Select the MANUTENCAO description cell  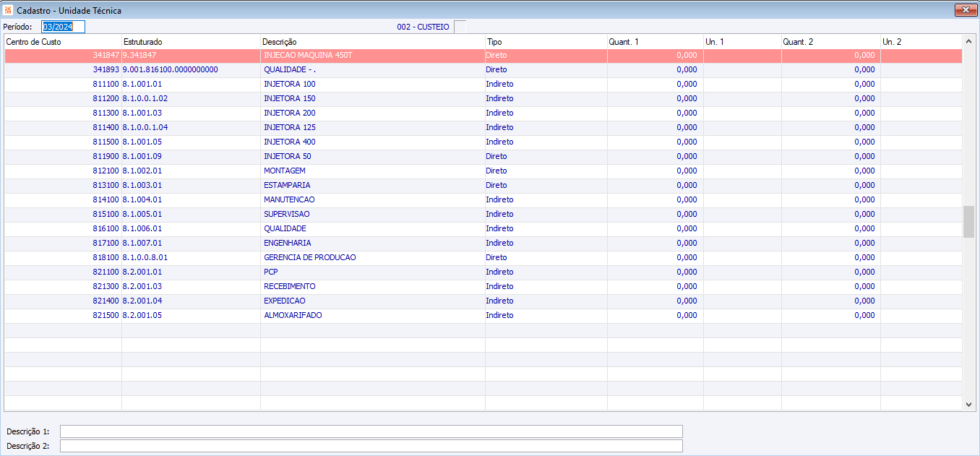[373, 200]
